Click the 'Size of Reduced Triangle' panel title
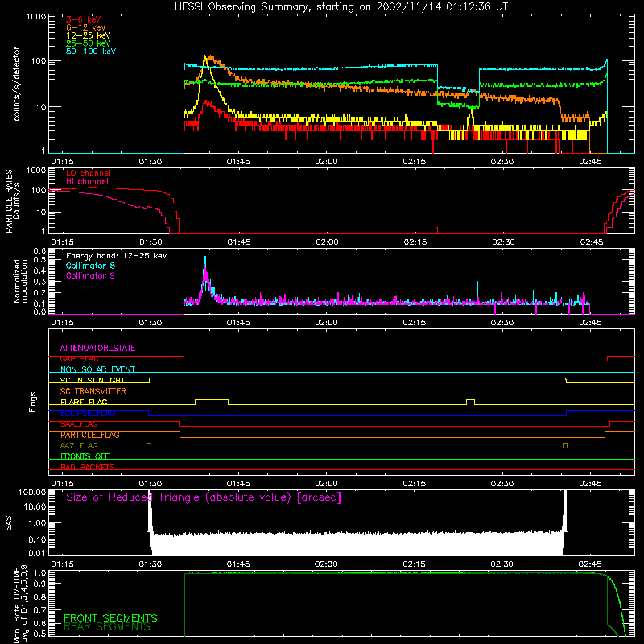 [204, 497]
